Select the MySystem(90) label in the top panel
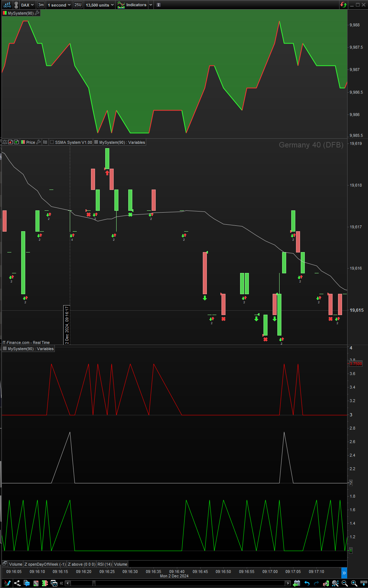 coord(21,13)
